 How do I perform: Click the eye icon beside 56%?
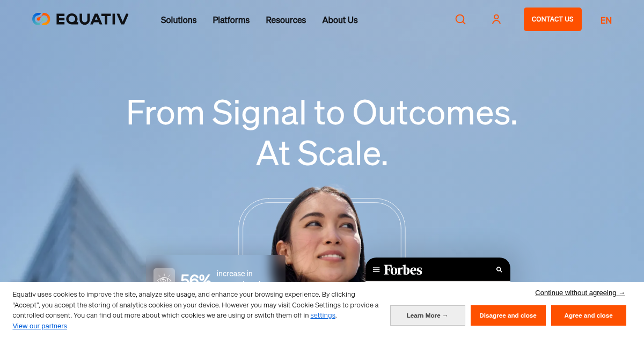(x=164, y=278)
